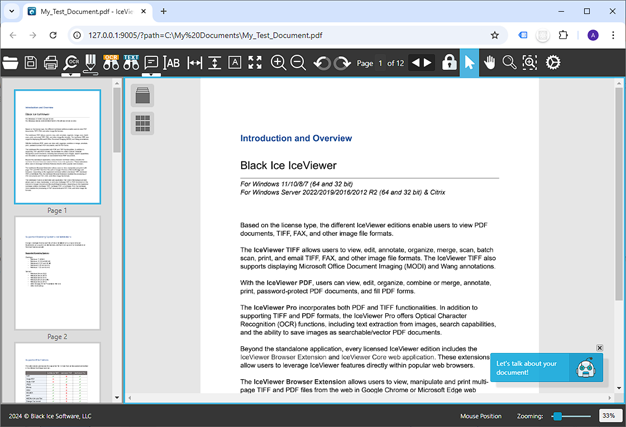The width and height of the screenshot is (626, 427).
Task: Open the Chrome three-dot menu
Action: (613, 35)
